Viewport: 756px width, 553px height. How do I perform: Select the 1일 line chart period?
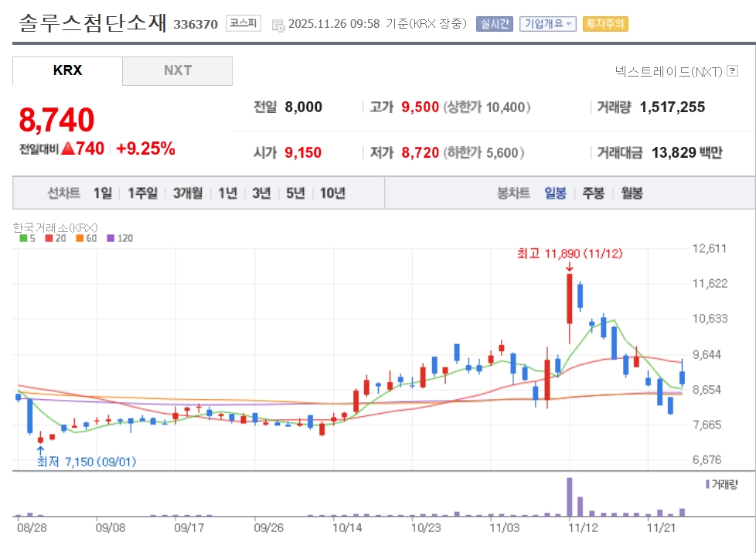coord(103,193)
